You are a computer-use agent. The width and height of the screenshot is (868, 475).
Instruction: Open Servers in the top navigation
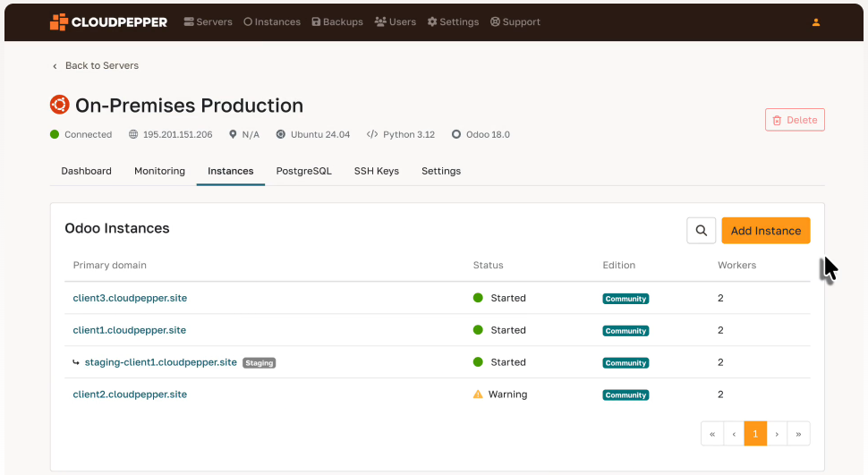click(x=208, y=22)
